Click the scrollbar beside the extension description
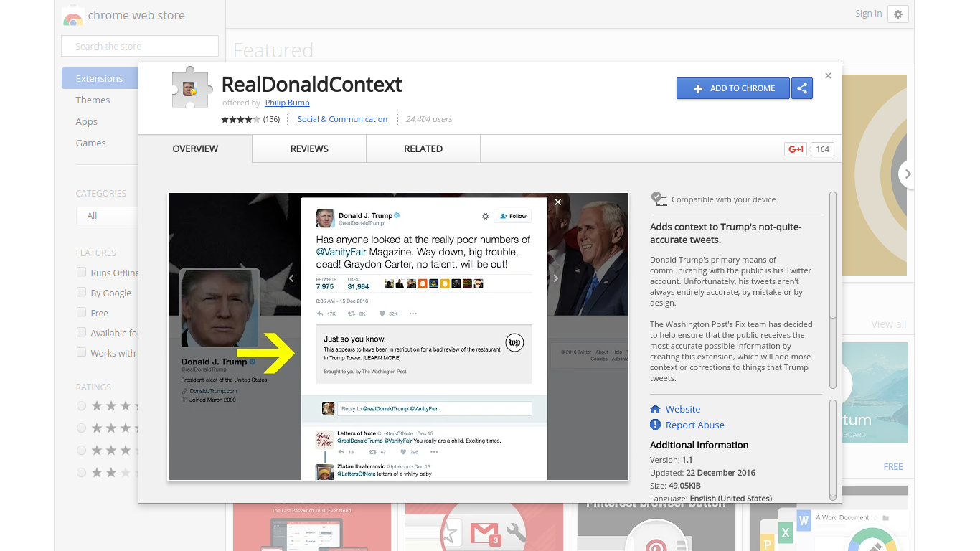 pos(833,290)
